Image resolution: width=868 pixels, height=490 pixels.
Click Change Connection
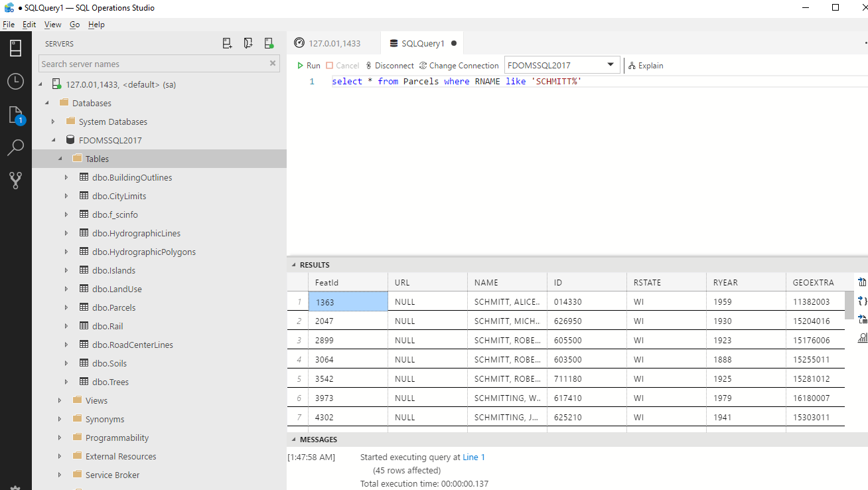coord(459,66)
